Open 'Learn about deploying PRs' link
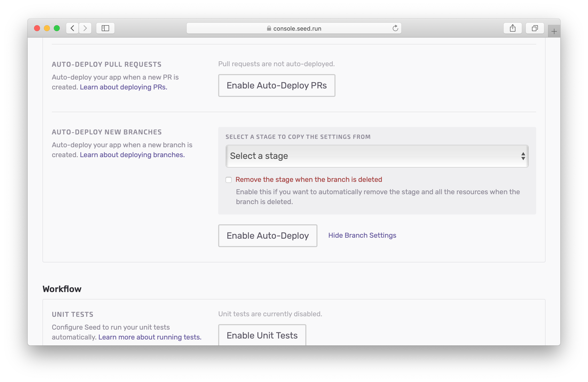This screenshot has width=588, height=382. (123, 87)
